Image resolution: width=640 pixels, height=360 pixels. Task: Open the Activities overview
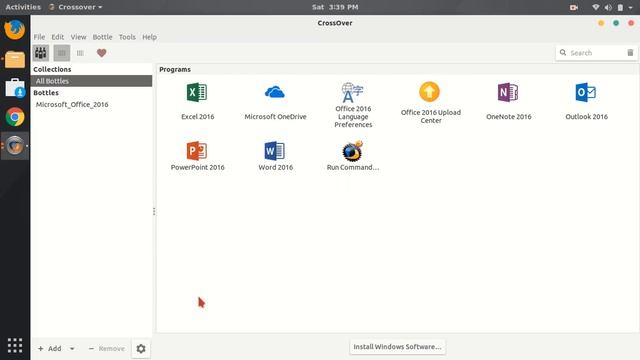pyautogui.click(x=23, y=7)
